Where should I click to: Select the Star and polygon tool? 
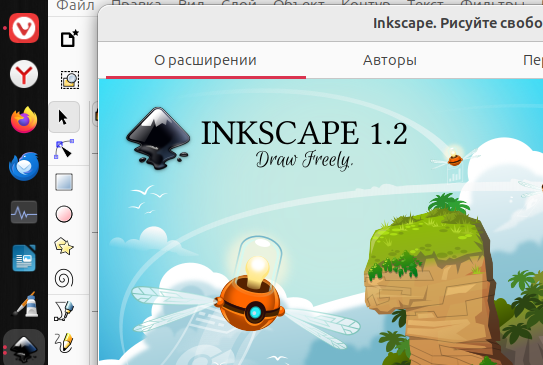[x=64, y=246]
